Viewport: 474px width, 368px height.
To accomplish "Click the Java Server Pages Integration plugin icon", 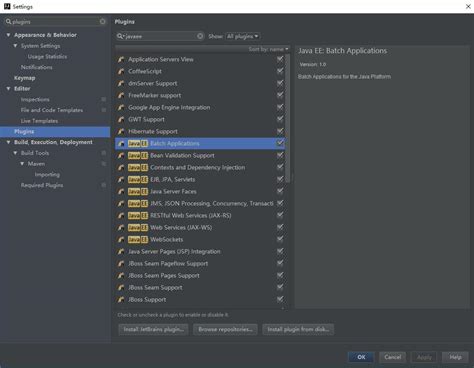I will click(121, 251).
